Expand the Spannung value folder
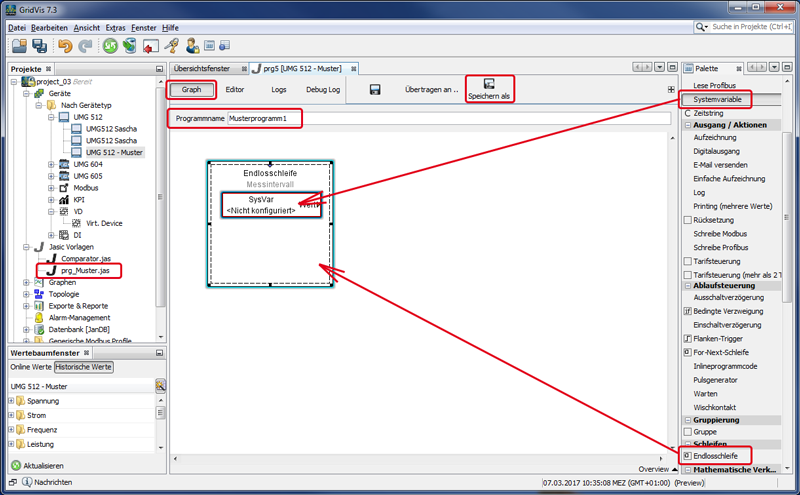The width and height of the screenshot is (800, 495). [x=11, y=401]
